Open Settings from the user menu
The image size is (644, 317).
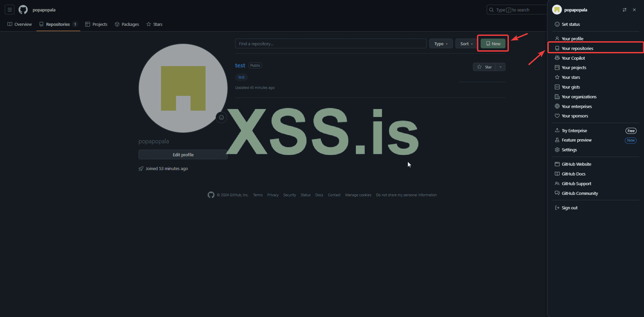(x=595, y=150)
